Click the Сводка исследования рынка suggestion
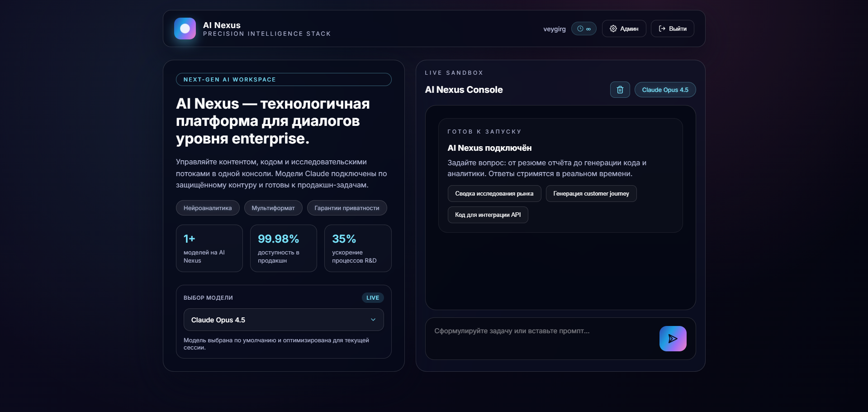868x412 pixels. point(493,193)
